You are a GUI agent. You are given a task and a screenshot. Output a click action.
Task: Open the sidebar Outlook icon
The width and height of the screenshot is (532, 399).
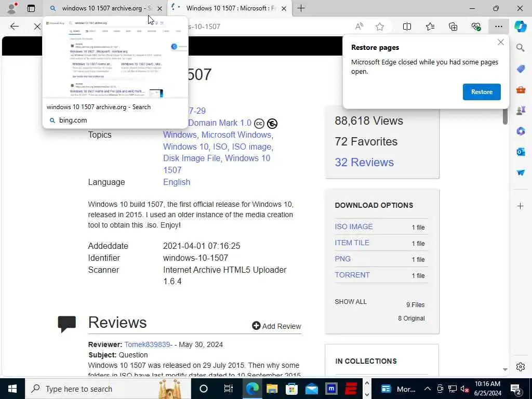[x=521, y=152]
